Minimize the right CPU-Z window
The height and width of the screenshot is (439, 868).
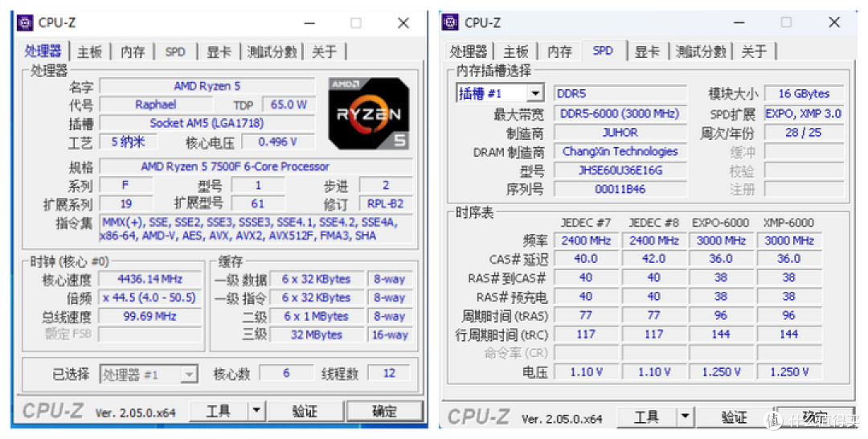pyautogui.click(x=739, y=23)
